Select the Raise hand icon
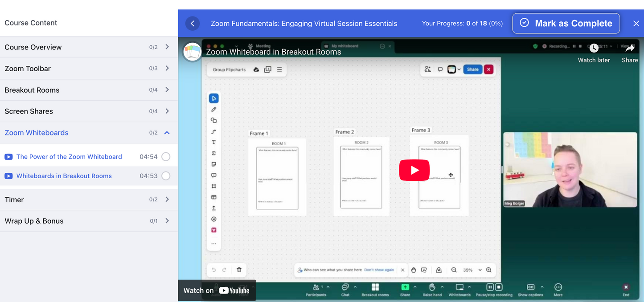Image resolution: width=644 pixels, height=302 pixels. coord(432,287)
